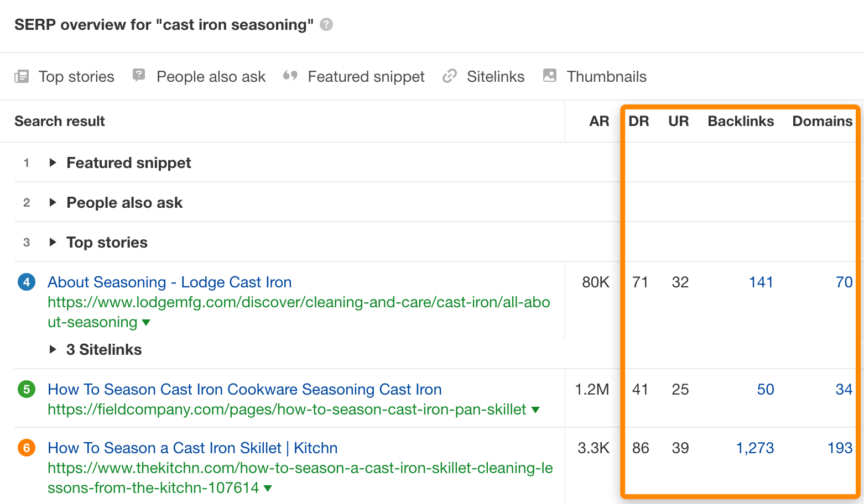Click the blue position badge for Lodge result
Screen dimensions: 864x504
[26, 282]
